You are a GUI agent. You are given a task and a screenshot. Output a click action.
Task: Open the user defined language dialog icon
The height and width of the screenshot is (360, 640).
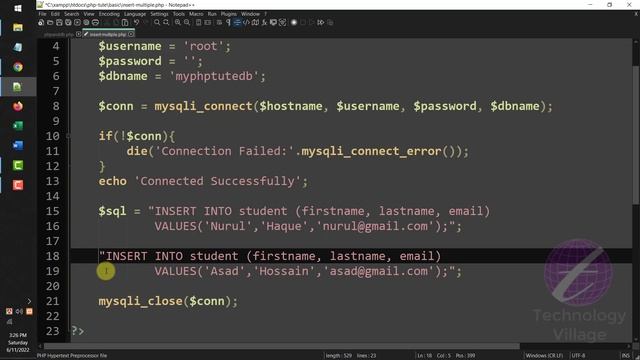(246, 22)
